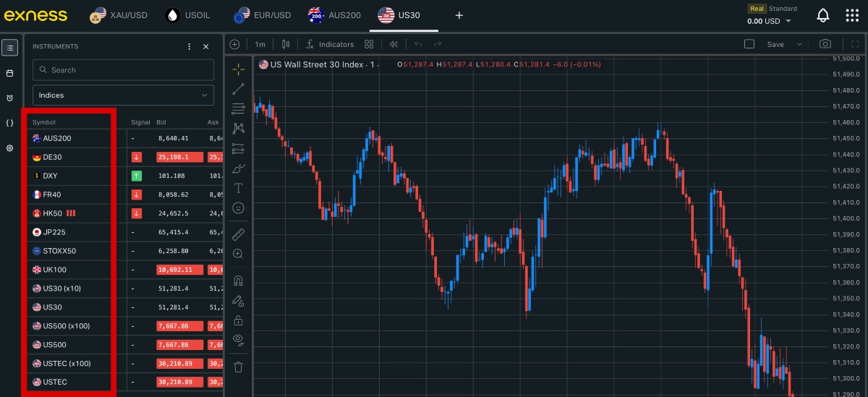Undo the last chart action
Image resolution: width=868 pixels, height=397 pixels.
[x=418, y=44]
